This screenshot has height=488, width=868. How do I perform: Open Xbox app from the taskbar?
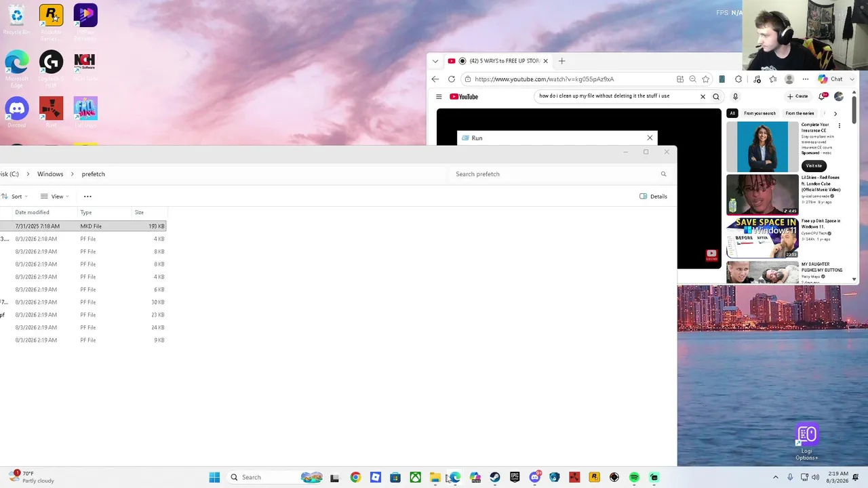415,477
